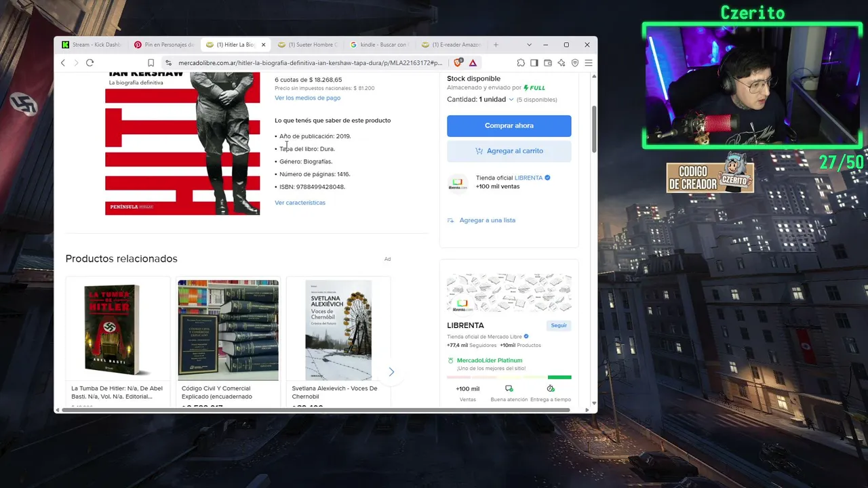Open a new tab with the plus icon
The image size is (868, 488).
tap(496, 45)
